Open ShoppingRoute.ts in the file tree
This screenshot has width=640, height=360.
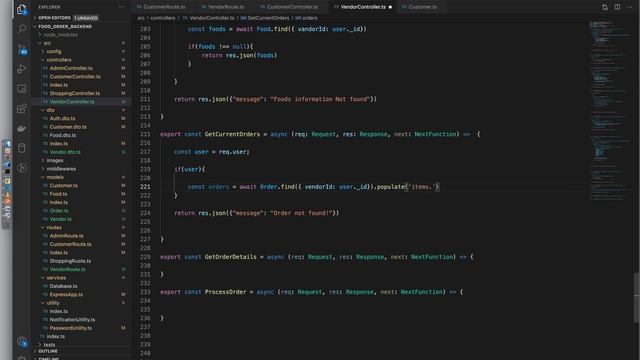point(70,261)
